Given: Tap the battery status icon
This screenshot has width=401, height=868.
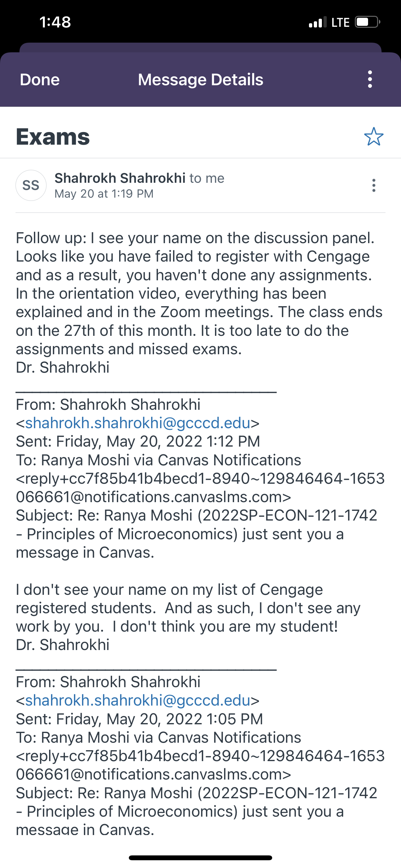Looking at the screenshot, I should pyautogui.click(x=367, y=22).
